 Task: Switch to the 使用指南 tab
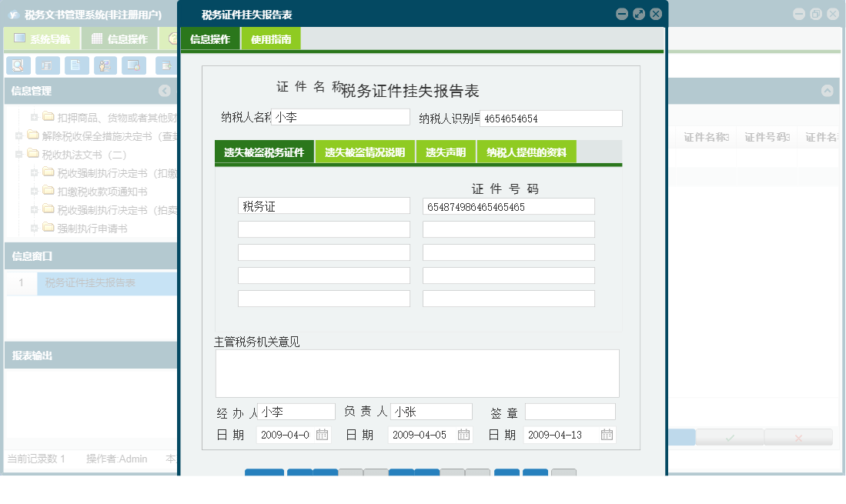click(271, 38)
